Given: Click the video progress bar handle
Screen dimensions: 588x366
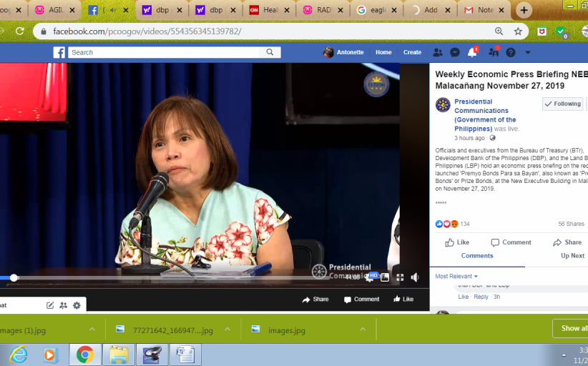Looking at the screenshot, I should tap(14, 277).
